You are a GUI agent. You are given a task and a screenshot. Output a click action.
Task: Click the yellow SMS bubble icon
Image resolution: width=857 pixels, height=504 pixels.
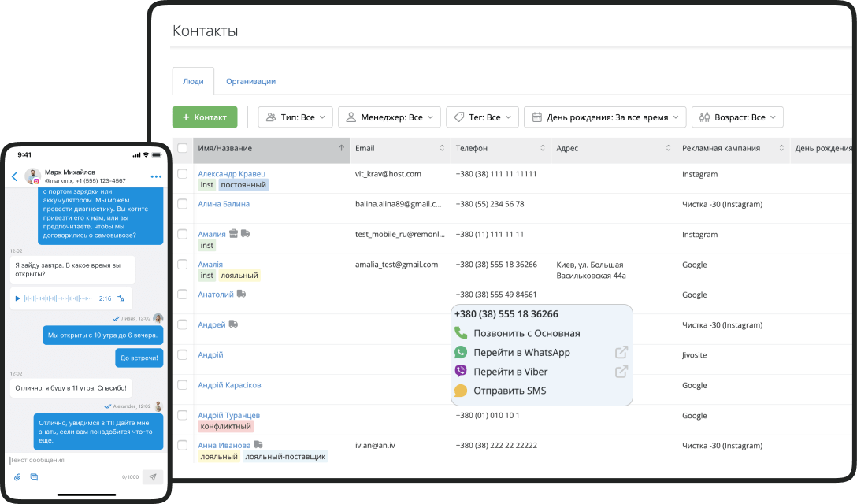click(459, 390)
